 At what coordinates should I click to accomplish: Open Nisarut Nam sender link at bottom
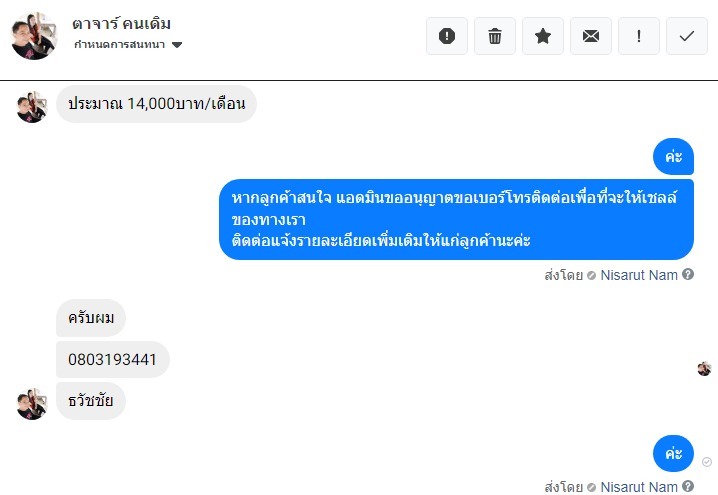tap(639, 486)
